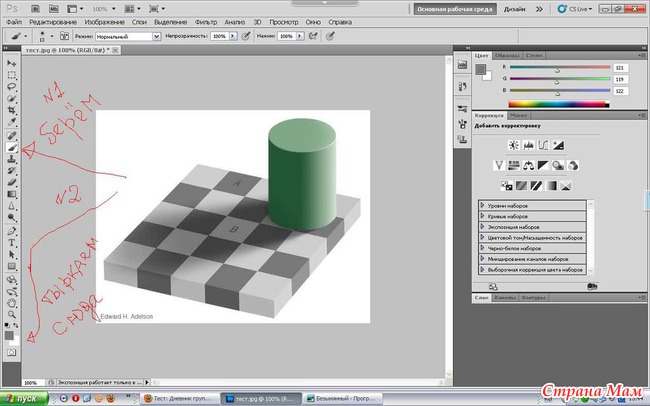Screen dimensions: 650x406
Task: Select the Eyedropper tool
Action: tap(12, 122)
